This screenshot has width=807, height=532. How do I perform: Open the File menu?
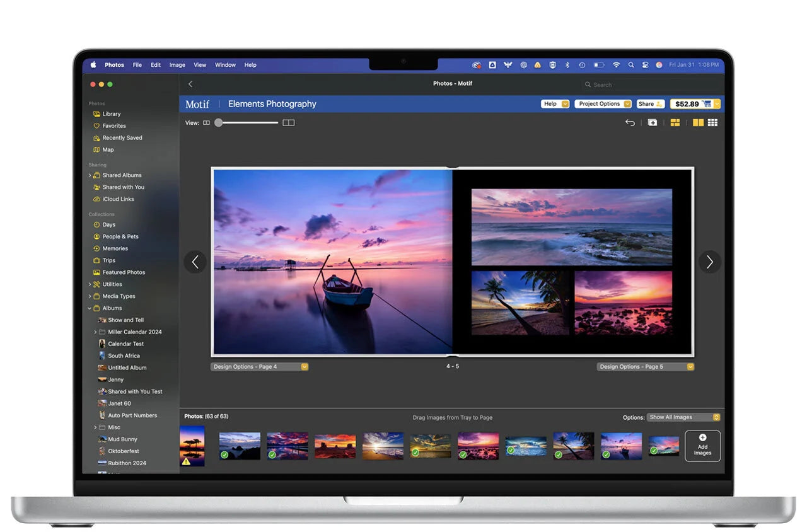pos(137,65)
